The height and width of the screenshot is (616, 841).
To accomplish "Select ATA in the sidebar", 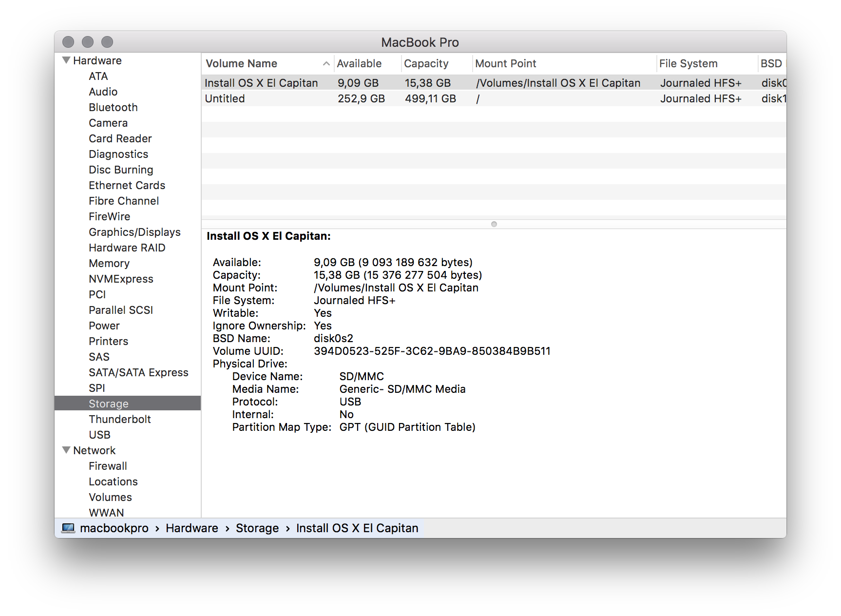I will pyautogui.click(x=98, y=76).
